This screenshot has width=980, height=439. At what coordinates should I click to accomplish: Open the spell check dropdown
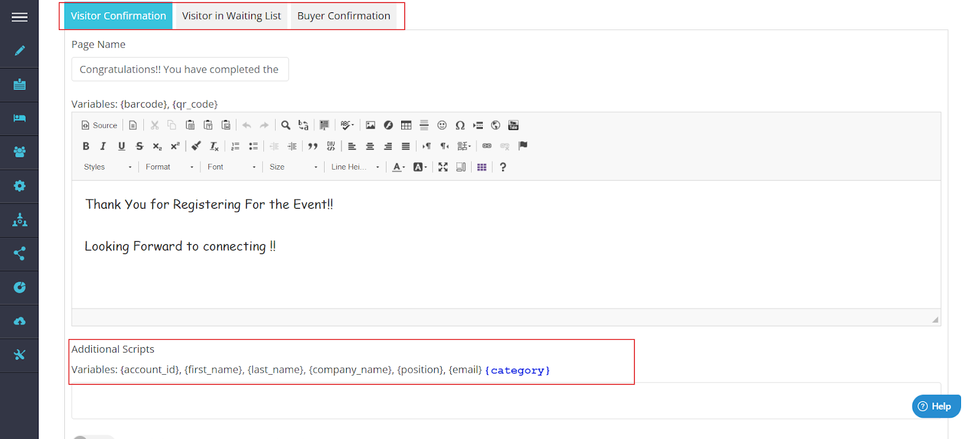pyautogui.click(x=347, y=125)
